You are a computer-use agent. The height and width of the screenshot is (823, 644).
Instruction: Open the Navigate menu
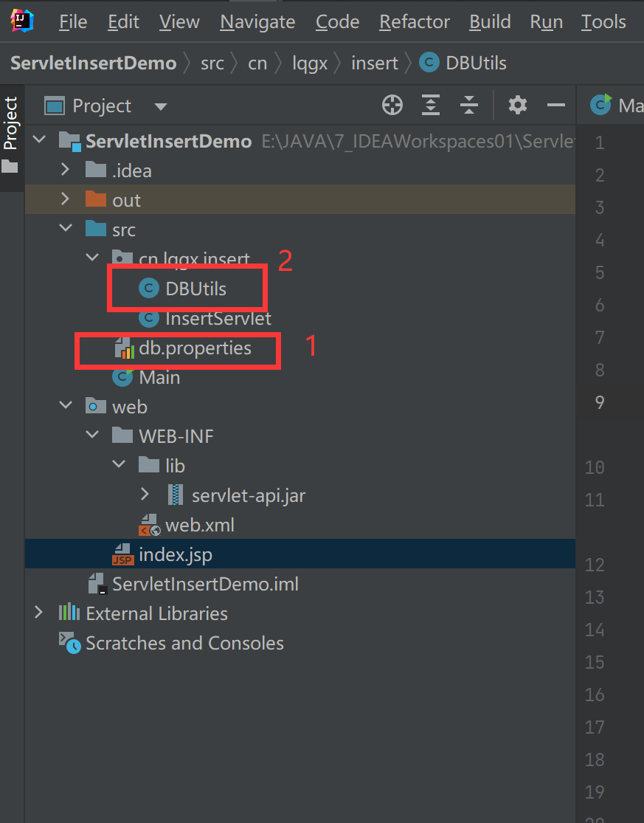coord(257,22)
